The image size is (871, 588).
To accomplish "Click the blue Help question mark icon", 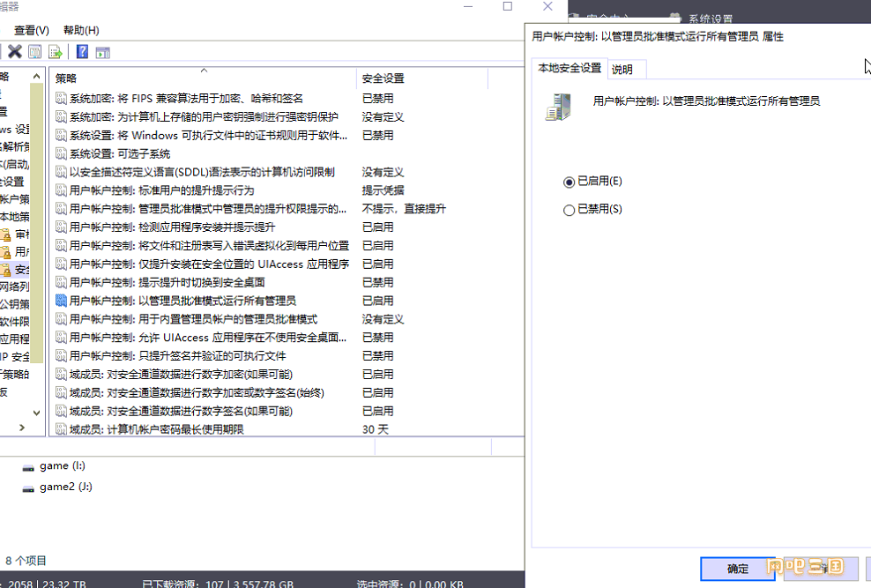I will point(82,52).
